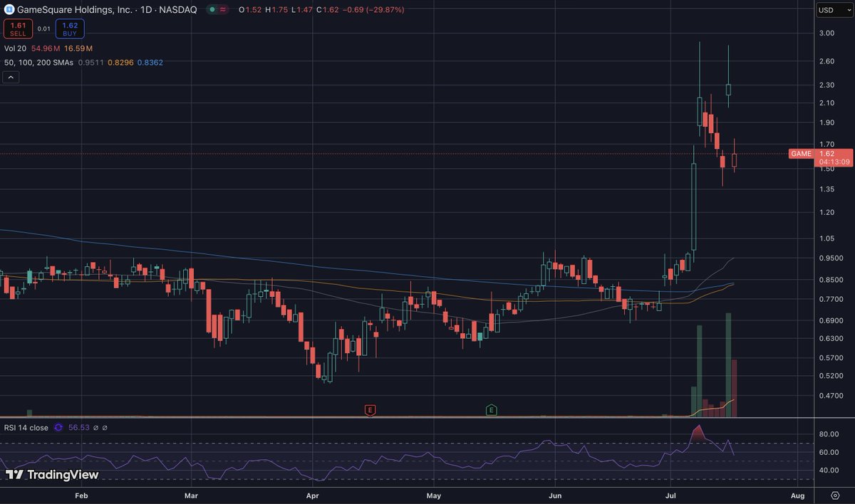
Task: Click the RSI value 56.53
Action: pos(79,428)
